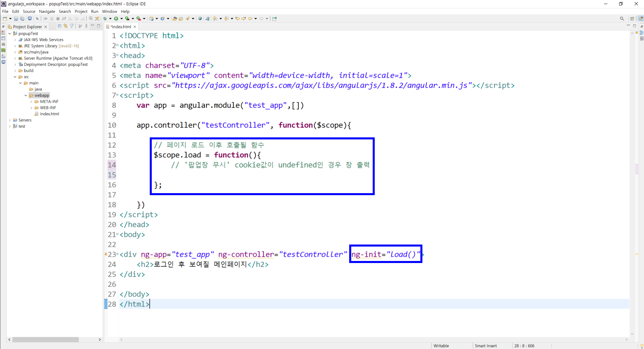
Task: Click the search magnifier icon at top right
Action: pyautogui.click(x=622, y=19)
